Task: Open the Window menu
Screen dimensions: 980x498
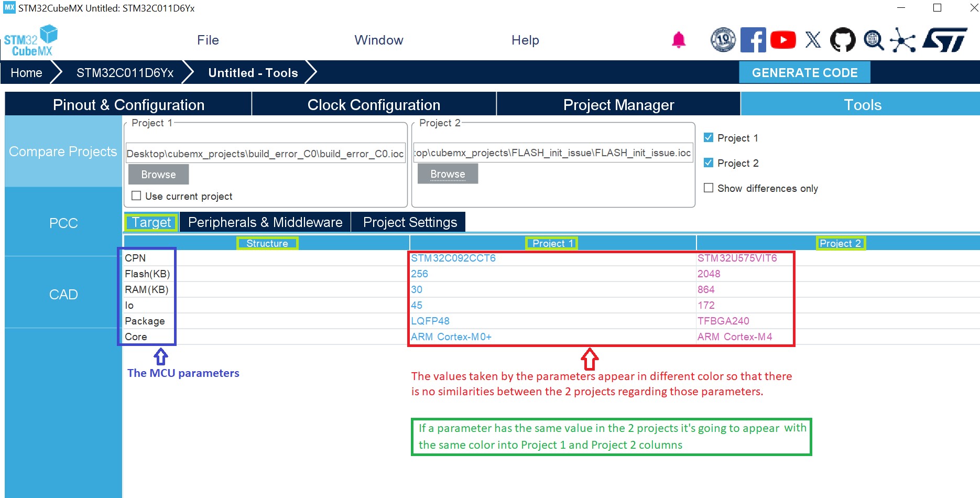Action: (x=379, y=40)
